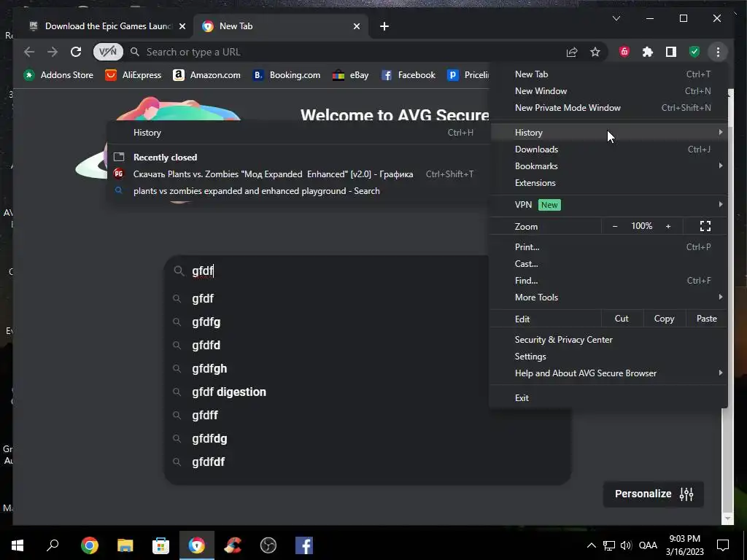Close the New Tab tab

[x=356, y=26]
